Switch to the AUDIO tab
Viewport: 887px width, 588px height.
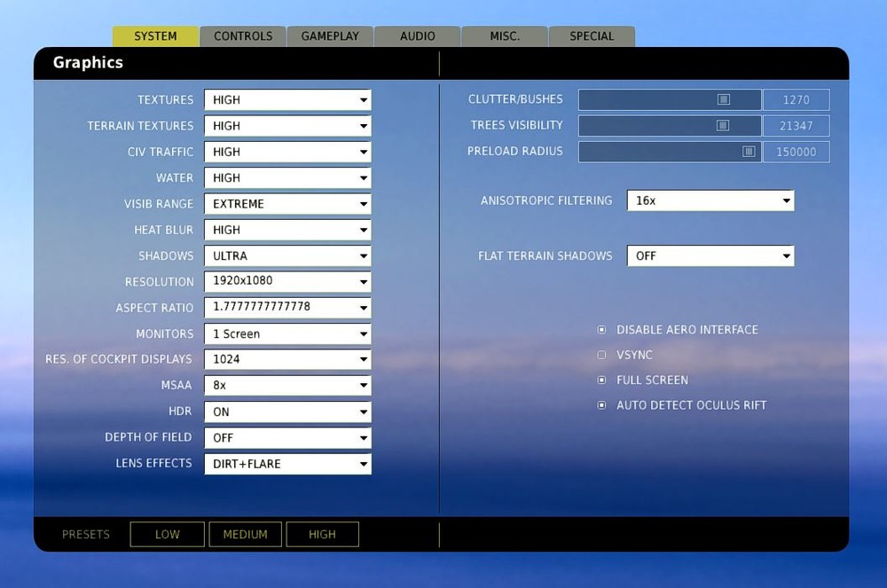click(x=417, y=36)
